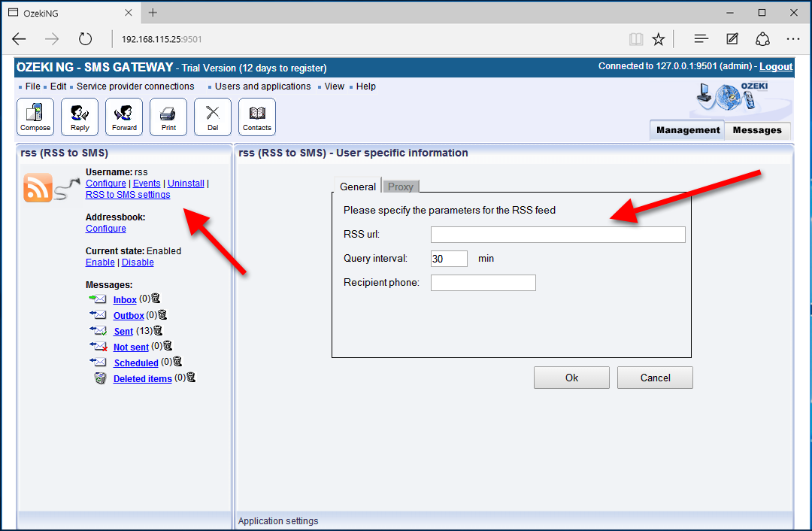
Task: Open the Deleted items link
Action: coord(142,378)
